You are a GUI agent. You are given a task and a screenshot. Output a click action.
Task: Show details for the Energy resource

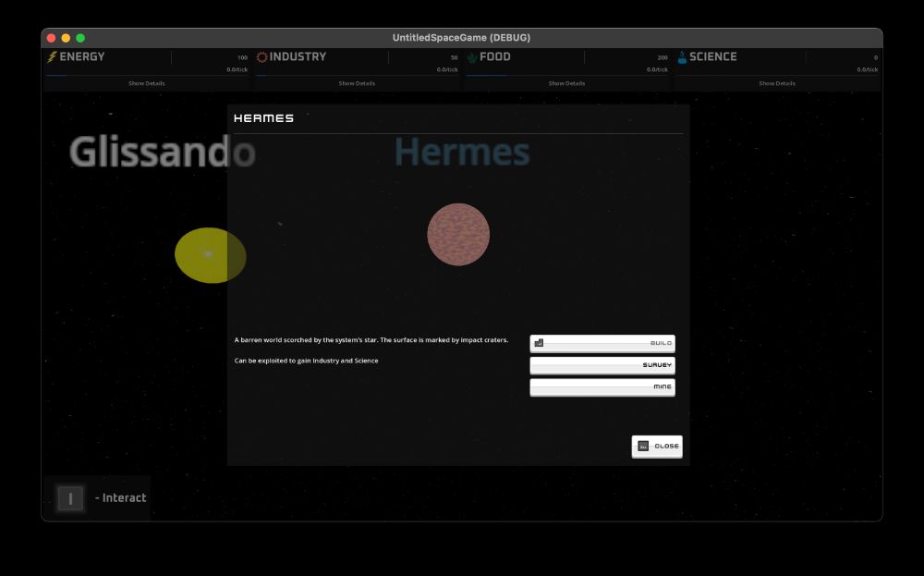tap(148, 82)
